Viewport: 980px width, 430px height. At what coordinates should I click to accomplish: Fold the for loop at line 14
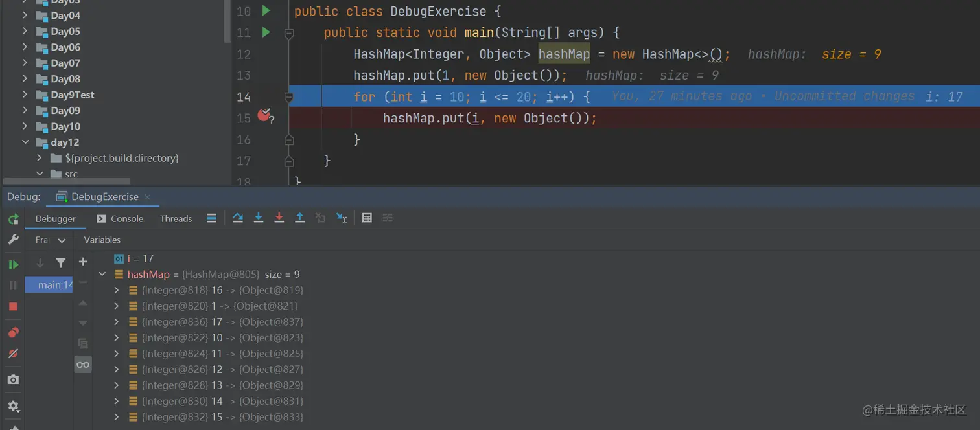point(289,97)
